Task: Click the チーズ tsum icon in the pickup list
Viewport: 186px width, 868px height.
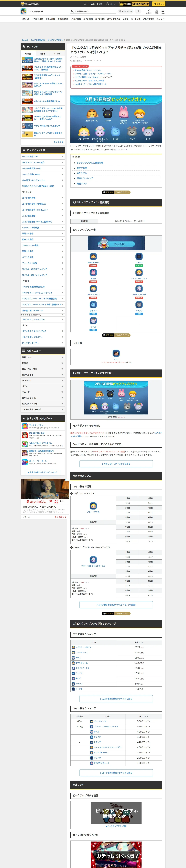Action: point(93,320)
